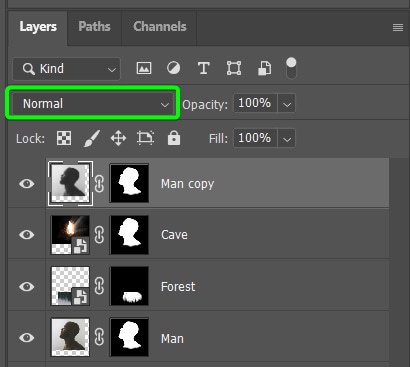Click the Cave layer name
The width and height of the screenshot is (410, 367).
tap(174, 235)
